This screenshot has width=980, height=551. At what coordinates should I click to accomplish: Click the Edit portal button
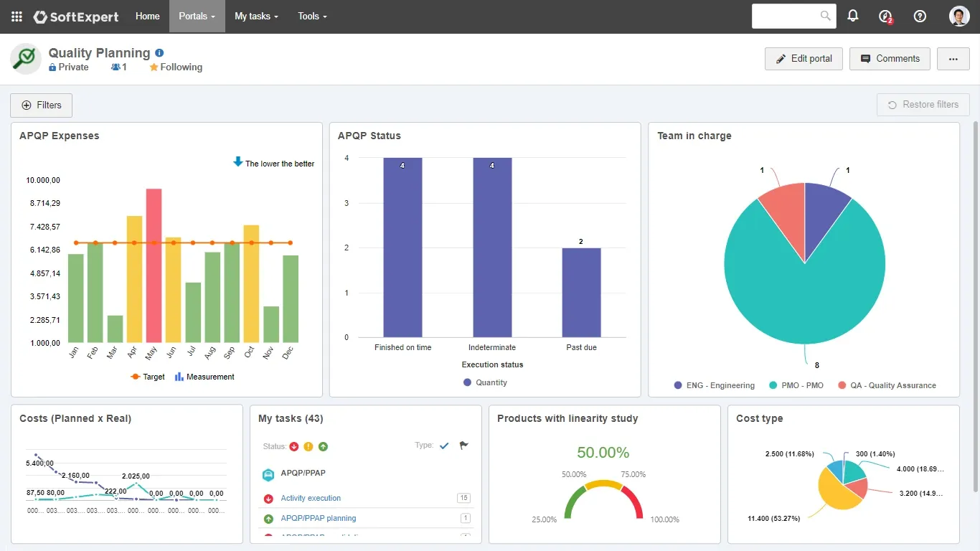[x=803, y=59]
